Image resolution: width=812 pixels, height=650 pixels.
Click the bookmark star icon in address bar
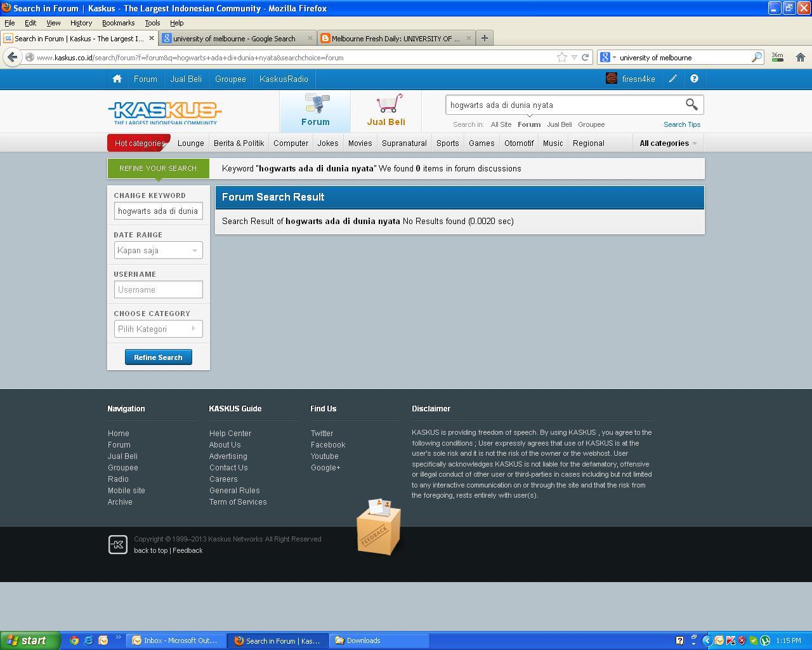click(562, 57)
